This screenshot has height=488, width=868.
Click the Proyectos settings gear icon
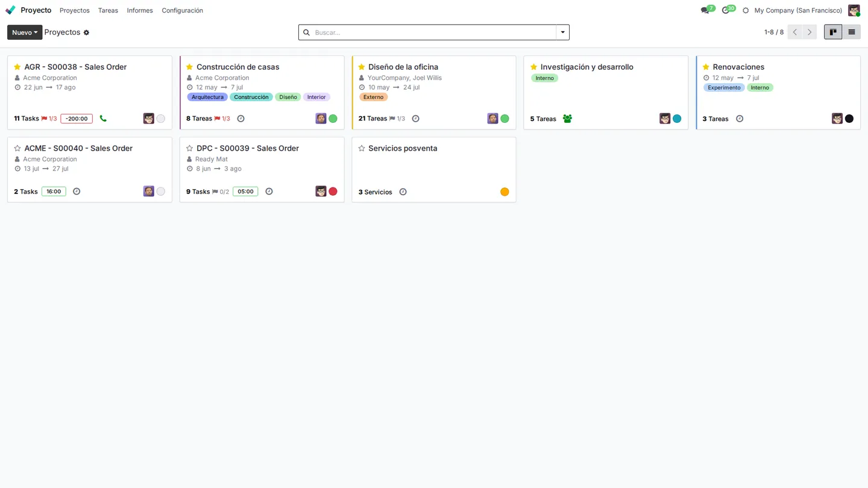pos(86,33)
